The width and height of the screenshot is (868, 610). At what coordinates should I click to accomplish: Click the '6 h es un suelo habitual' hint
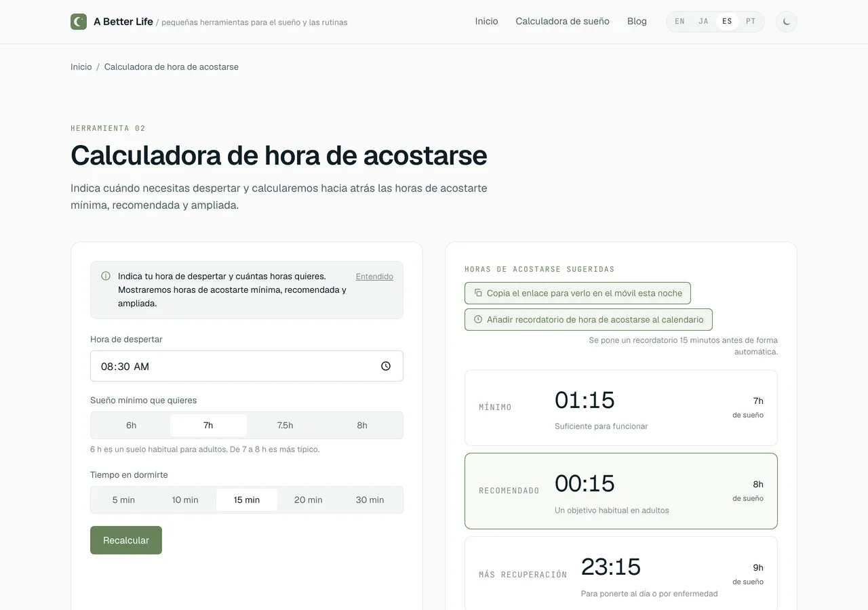205,449
